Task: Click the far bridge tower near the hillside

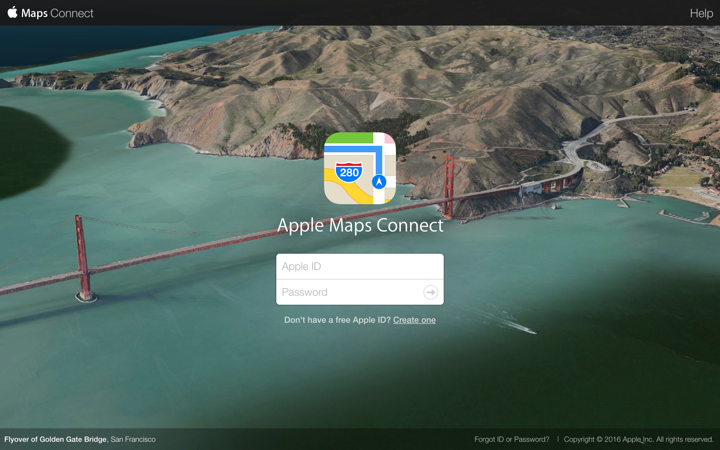Action: 449,187
